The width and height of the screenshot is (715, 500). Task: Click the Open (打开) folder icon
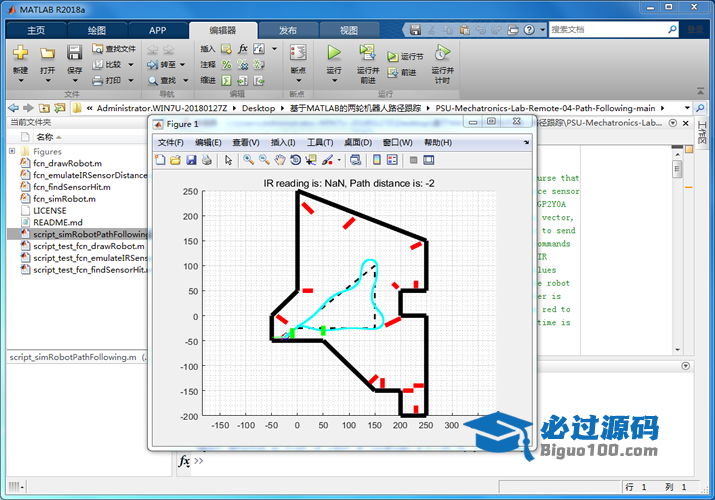(x=47, y=53)
